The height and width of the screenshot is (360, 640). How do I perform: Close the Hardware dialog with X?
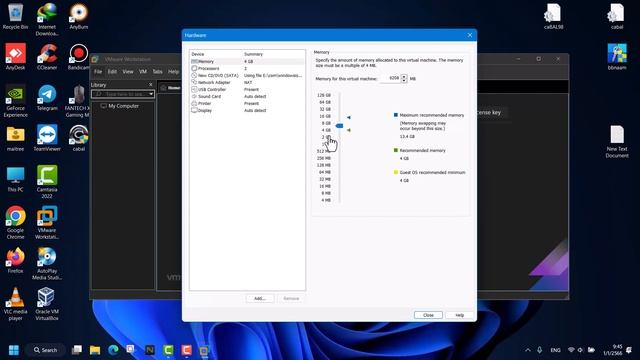[470, 35]
